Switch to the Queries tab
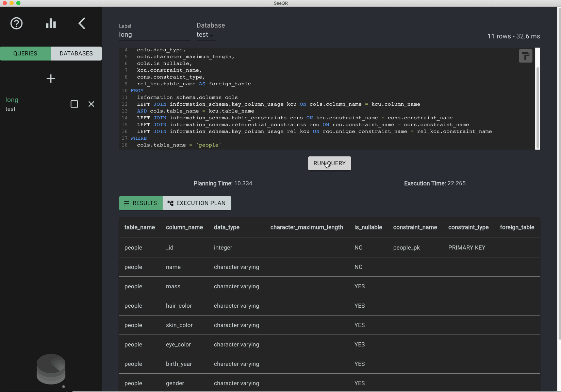Image resolution: width=561 pixels, height=392 pixels. (25, 53)
